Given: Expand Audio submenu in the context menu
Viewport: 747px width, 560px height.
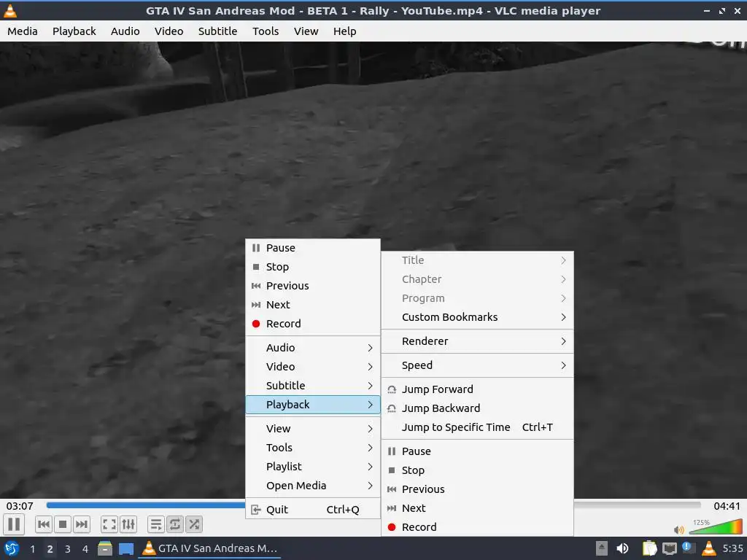Looking at the screenshot, I should click(312, 348).
